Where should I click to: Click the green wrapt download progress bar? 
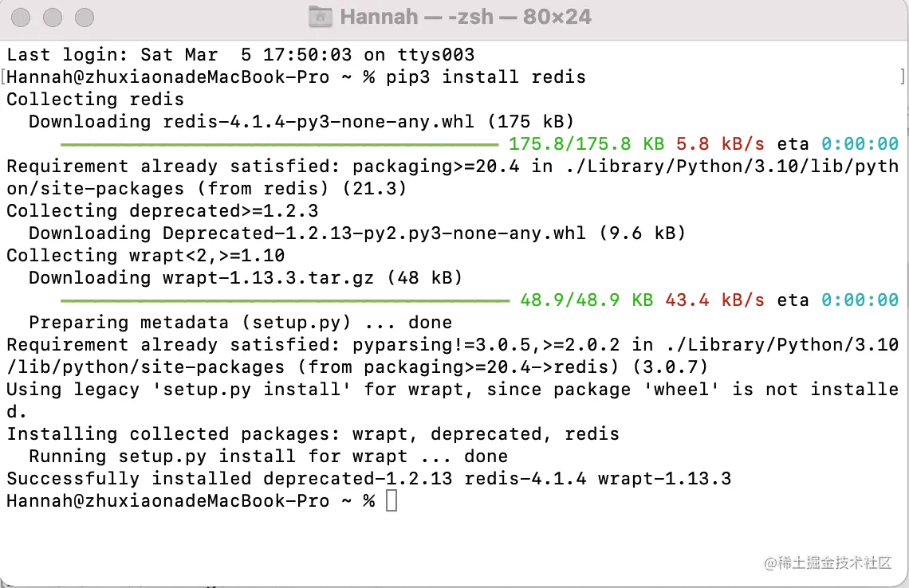point(285,301)
